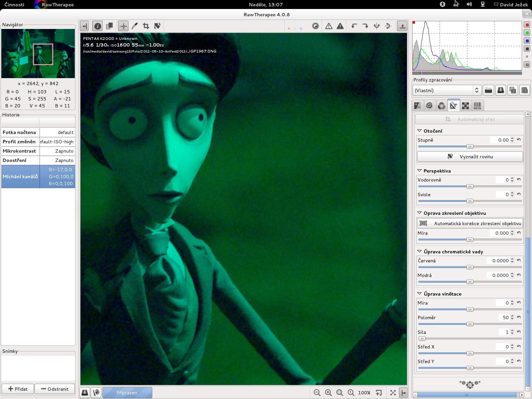532x399 pixels.
Task: Click the Modrá value input field
Action: click(x=498, y=275)
